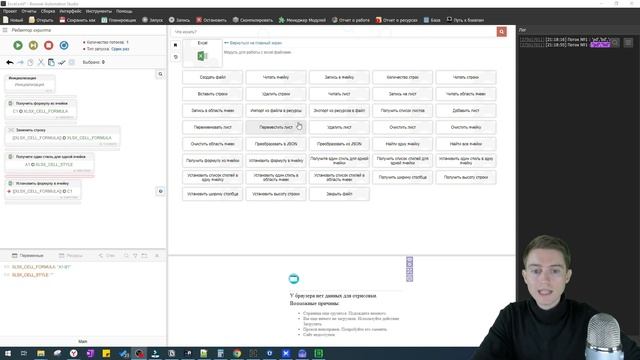Click the paste clipboard icon
640x360 pixels.
click(x=51, y=62)
